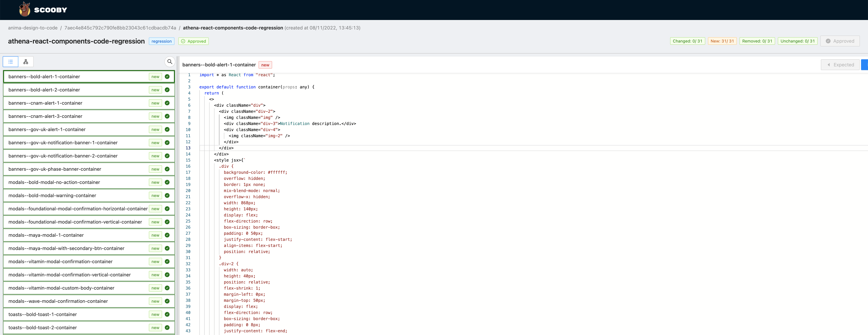Select the Changed: 0/31 filter

[x=687, y=41]
